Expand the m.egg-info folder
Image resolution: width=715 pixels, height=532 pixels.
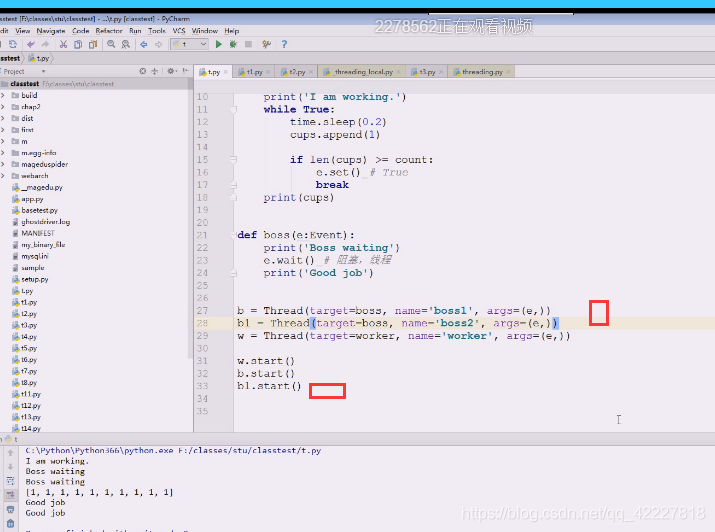coord(3,153)
